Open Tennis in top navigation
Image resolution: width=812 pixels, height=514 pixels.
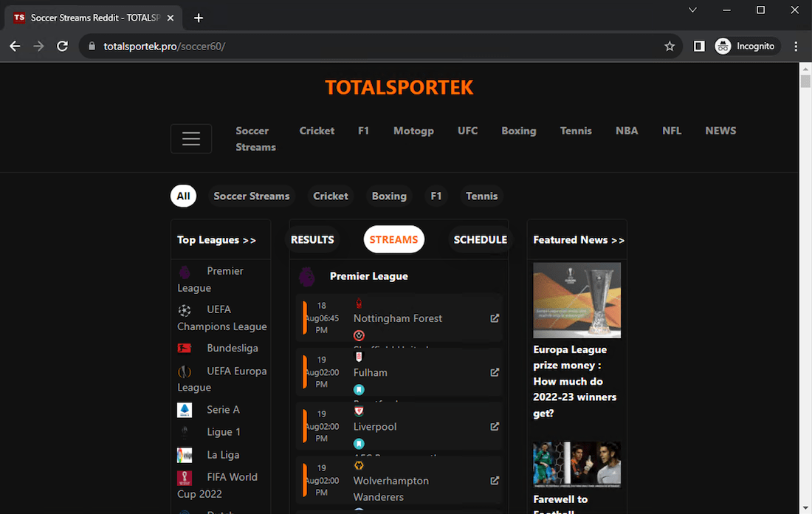tap(575, 131)
